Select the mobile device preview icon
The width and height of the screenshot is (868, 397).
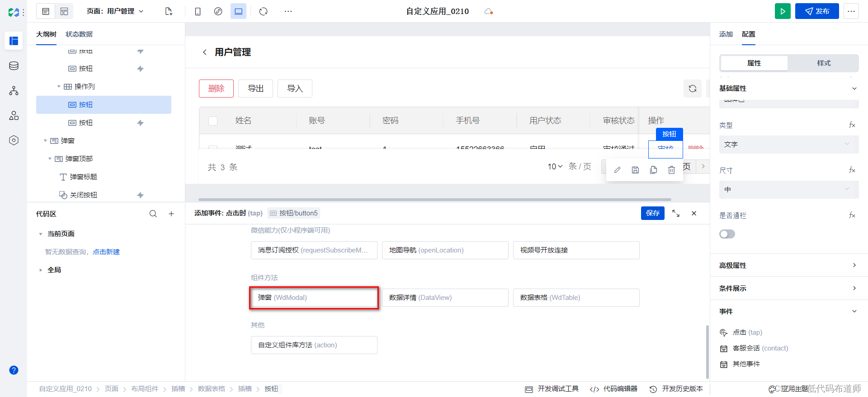(x=198, y=11)
